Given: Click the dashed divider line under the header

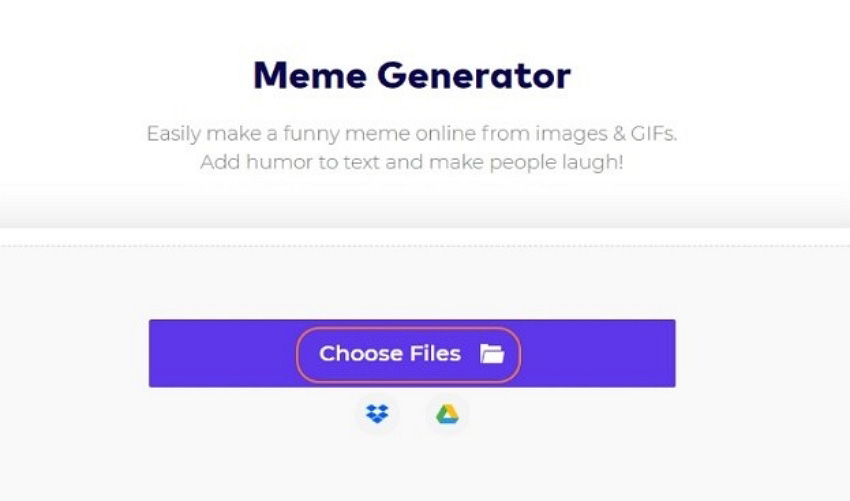Looking at the screenshot, I should click(425, 246).
